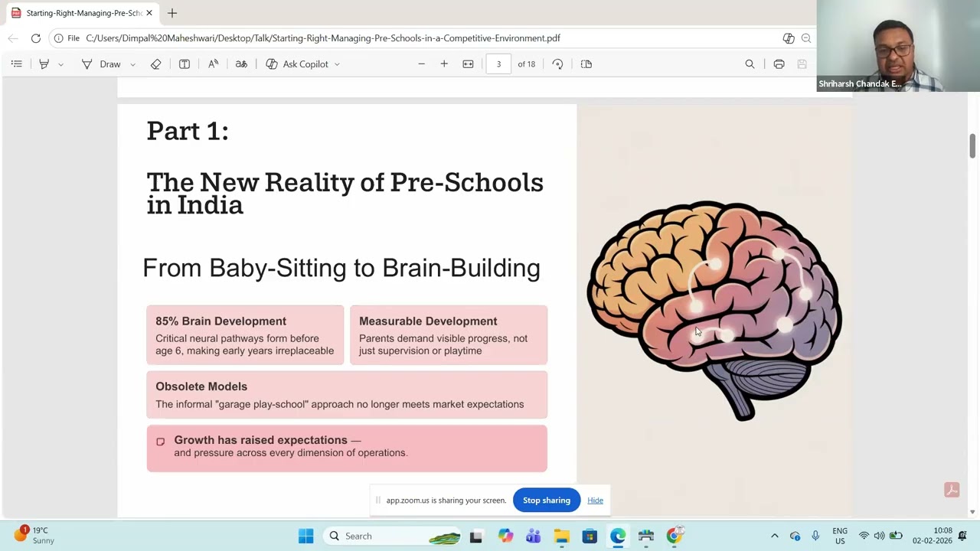980x551 pixels.
Task: Click the page number field showing 3
Action: click(498, 64)
